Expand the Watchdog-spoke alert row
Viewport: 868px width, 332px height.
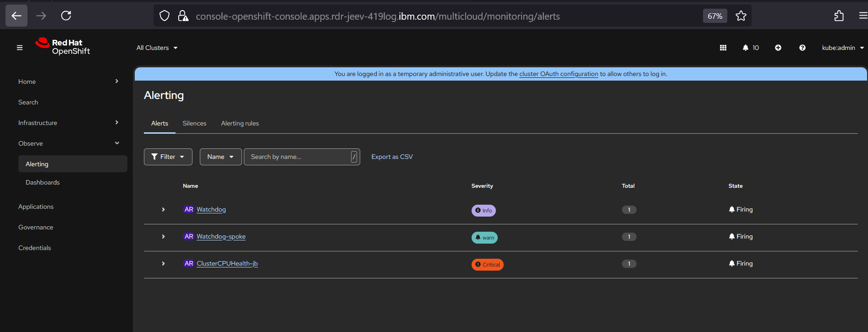point(163,237)
